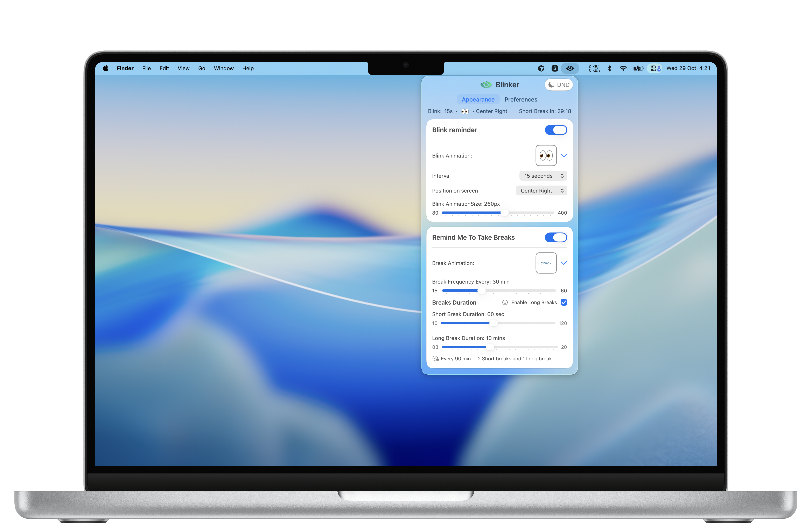Click the break animation preview box
The height and width of the screenshot is (528, 812).
pos(546,263)
